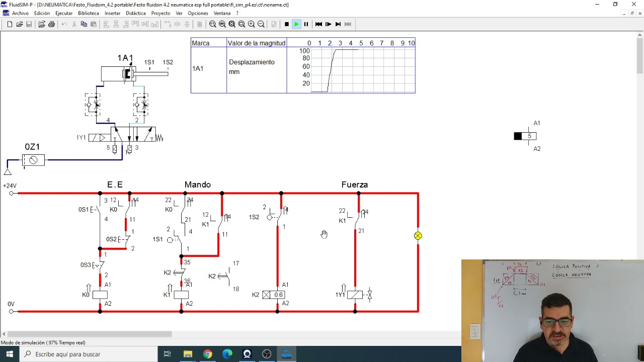This screenshot has height=362, width=644.
Task: Select the 1Y1 solenoid valve coil
Action: 355,295
